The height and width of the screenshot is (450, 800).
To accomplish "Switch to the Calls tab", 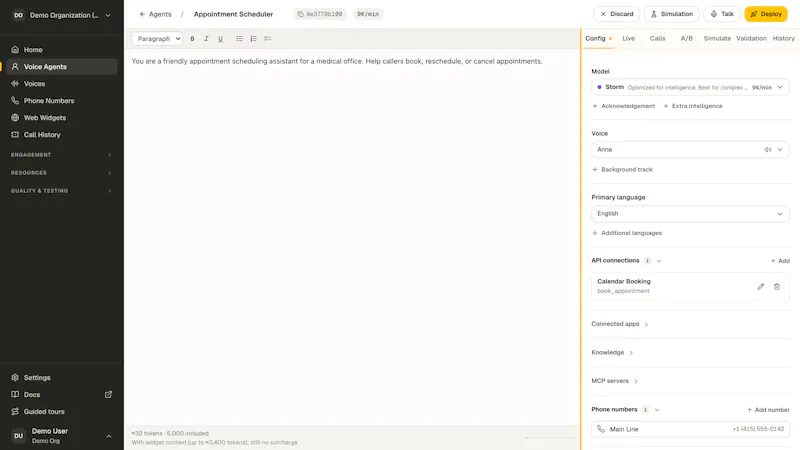I will [x=658, y=39].
